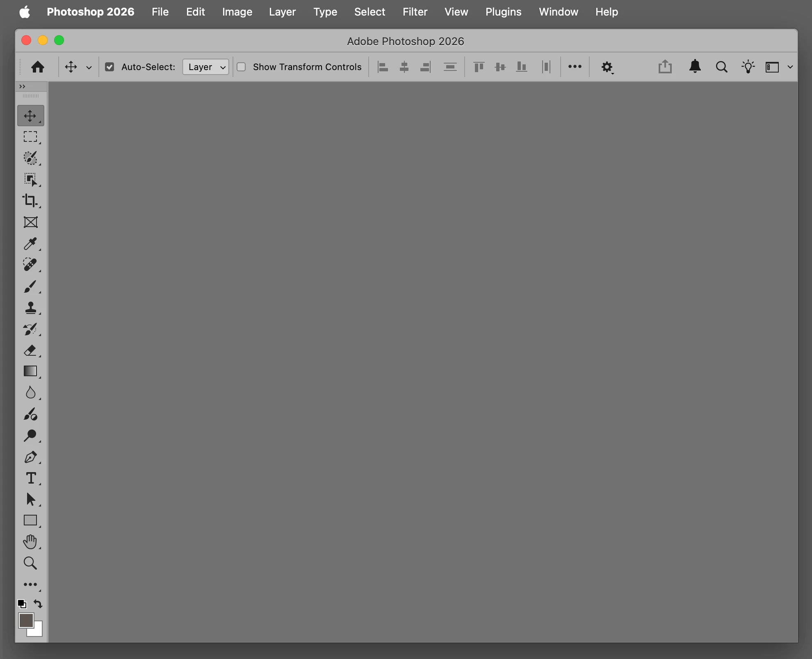Open the three-dots align and distribute options

click(x=575, y=66)
